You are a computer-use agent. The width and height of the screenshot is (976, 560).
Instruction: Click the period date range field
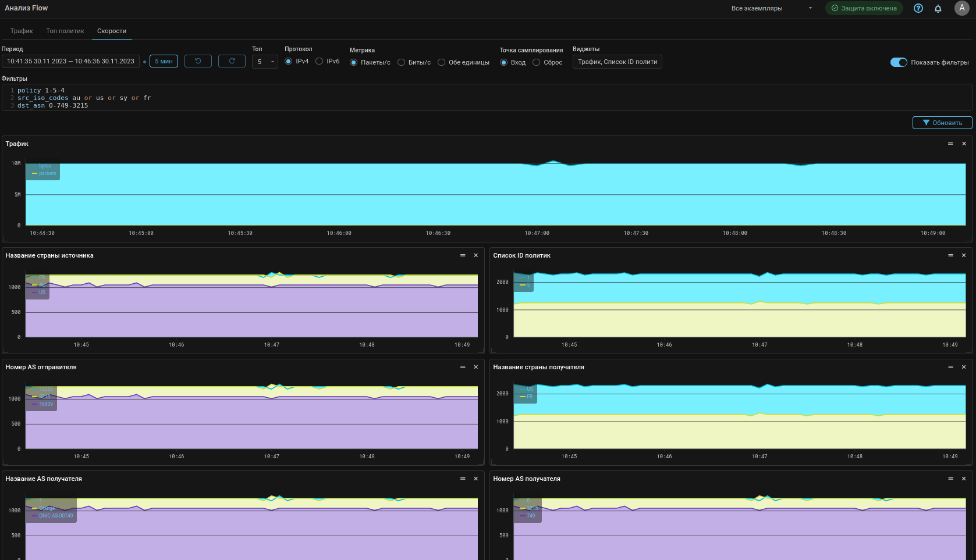pos(70,61)
